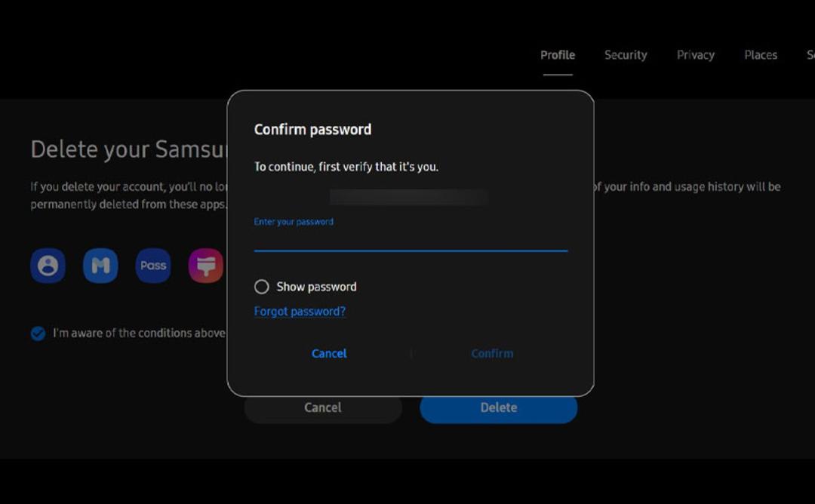Click Confirm in the password dialog
This screenshot has height=504, width=815.
point(492,353)
